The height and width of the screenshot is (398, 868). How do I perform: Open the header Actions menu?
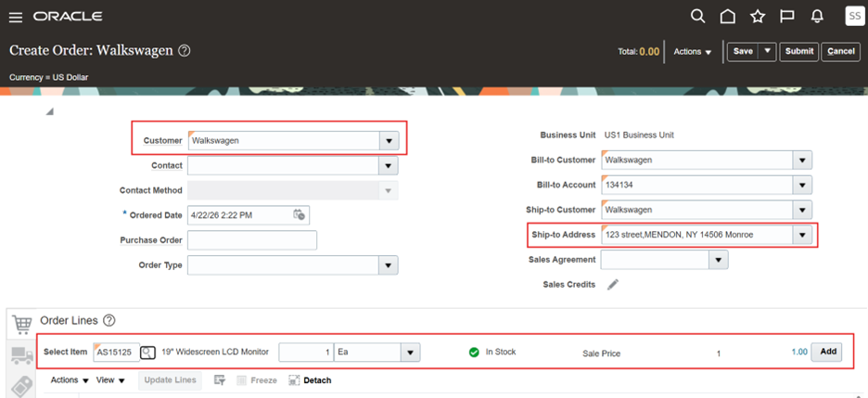pyautogui.click(x=693, y=51)
